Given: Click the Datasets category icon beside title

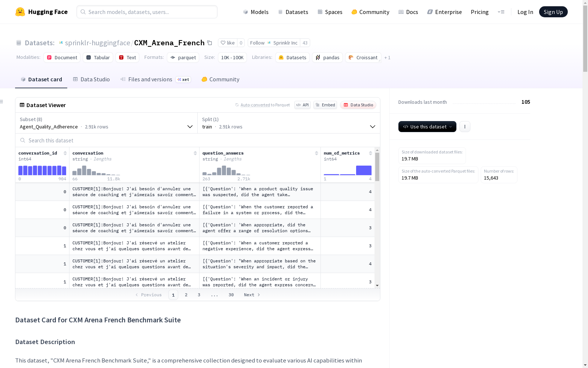Looking at the screenshot, I should pyautogui.click(x=19, y=43).
